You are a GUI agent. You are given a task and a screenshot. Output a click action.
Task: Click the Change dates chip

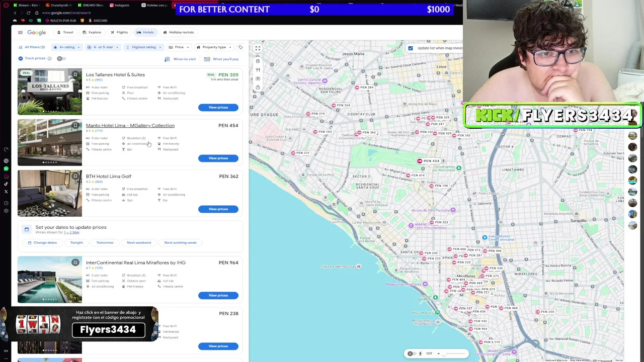point(42,242)
